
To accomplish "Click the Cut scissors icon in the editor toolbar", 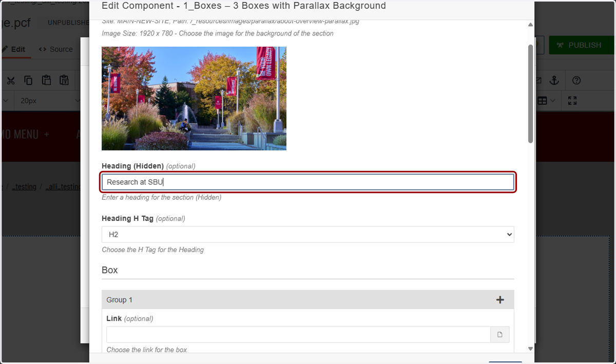I will coord(11,80).
